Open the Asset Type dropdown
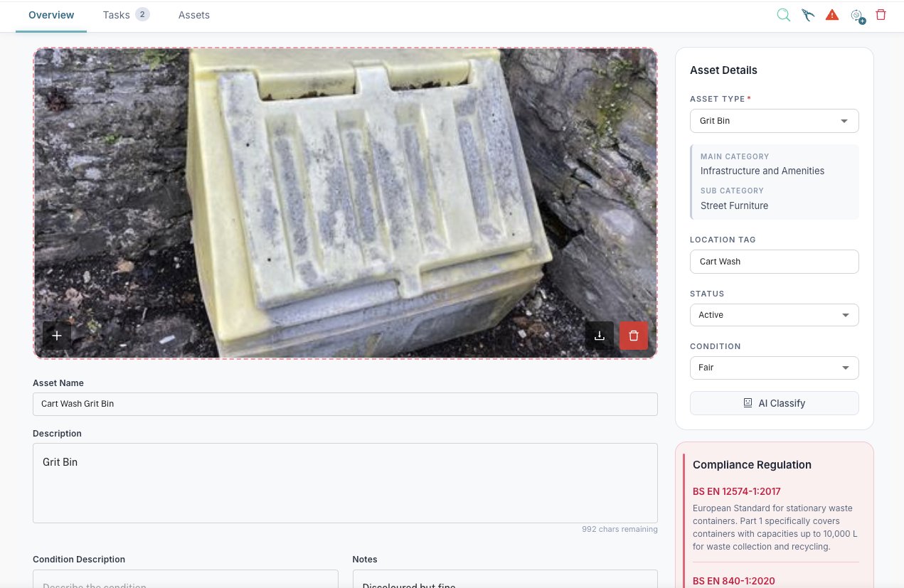 point(775,121)
